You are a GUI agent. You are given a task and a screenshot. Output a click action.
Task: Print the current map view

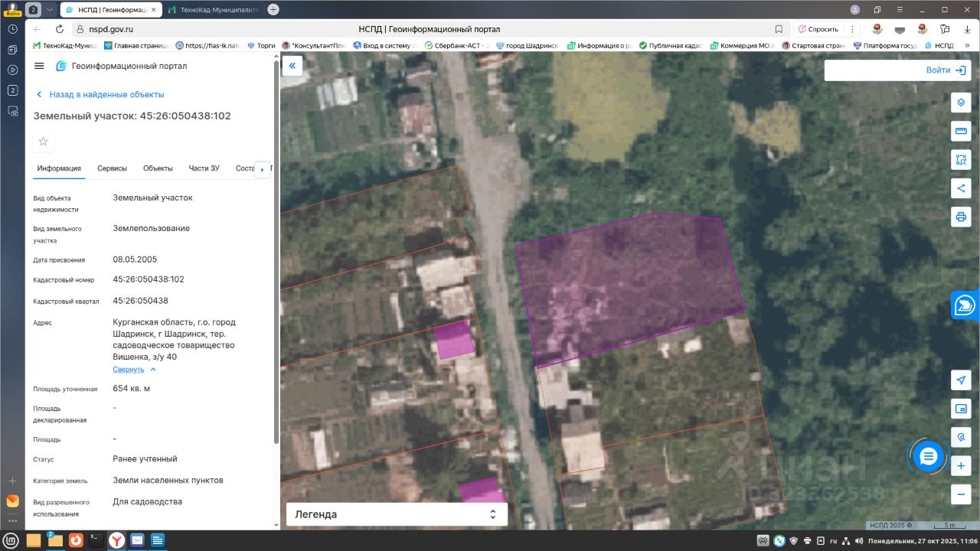point(961,217)
